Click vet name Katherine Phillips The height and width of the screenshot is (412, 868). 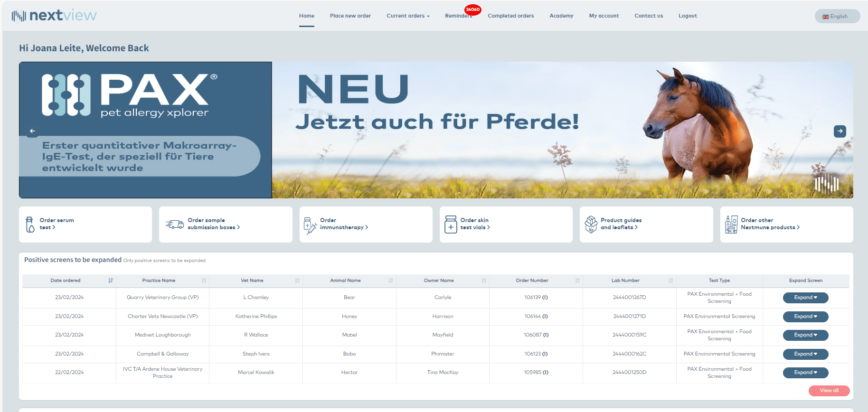tap(256, 317)
